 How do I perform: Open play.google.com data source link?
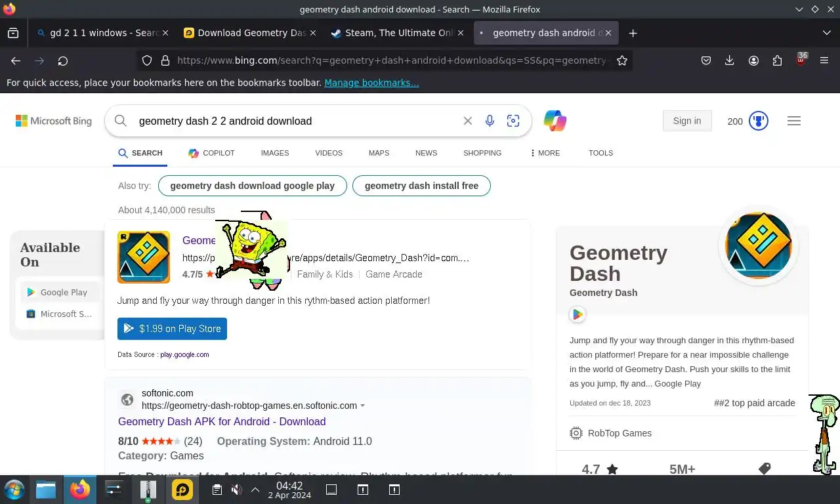[184, 354]
